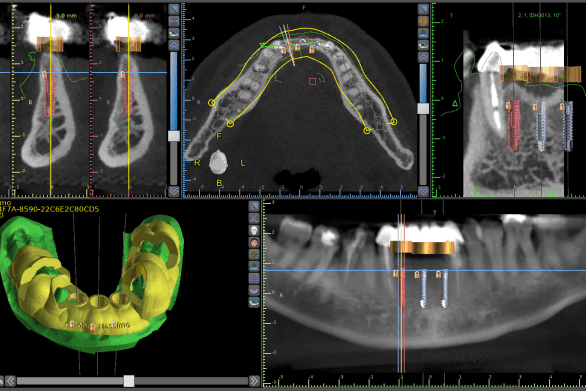Select the face view icon in 3D toolbar
This screenshot has width=586, height=391.
pos(254,243)
